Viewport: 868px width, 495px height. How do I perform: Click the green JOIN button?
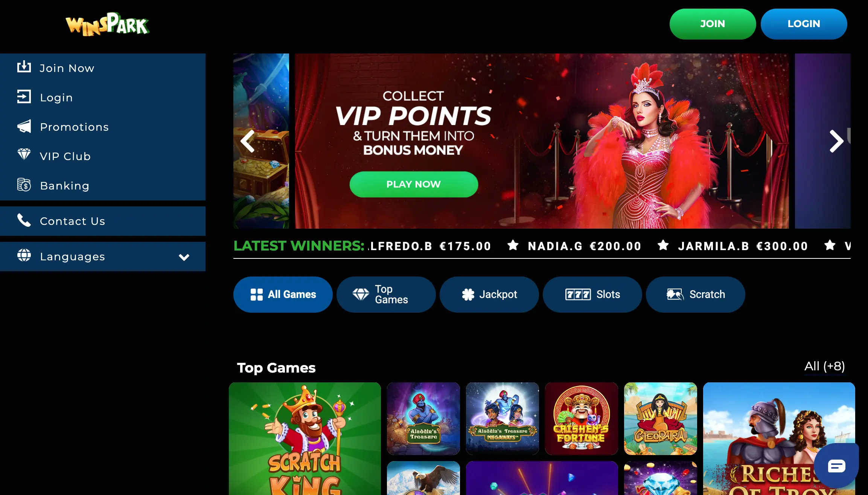[x=713, y=24]
